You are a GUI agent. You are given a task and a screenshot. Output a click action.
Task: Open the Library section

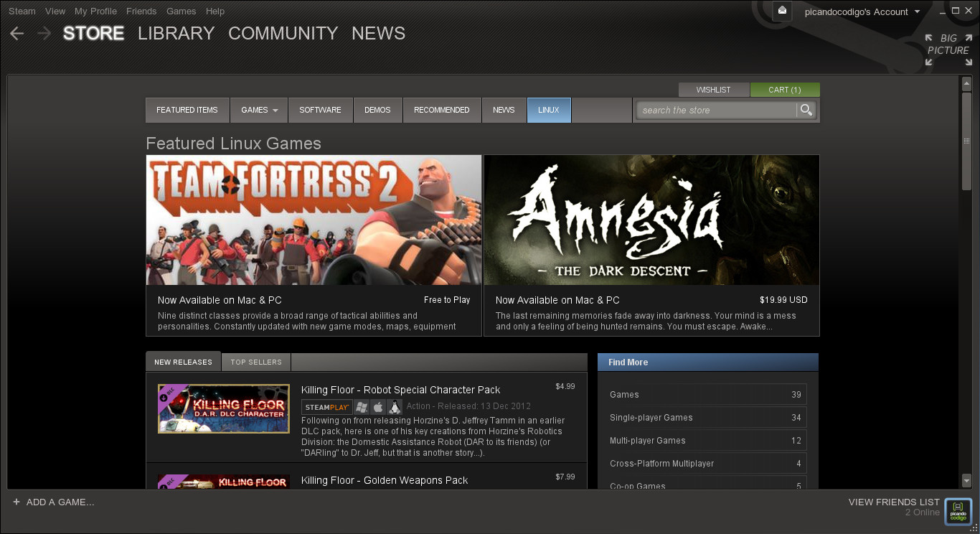(176, 34)
